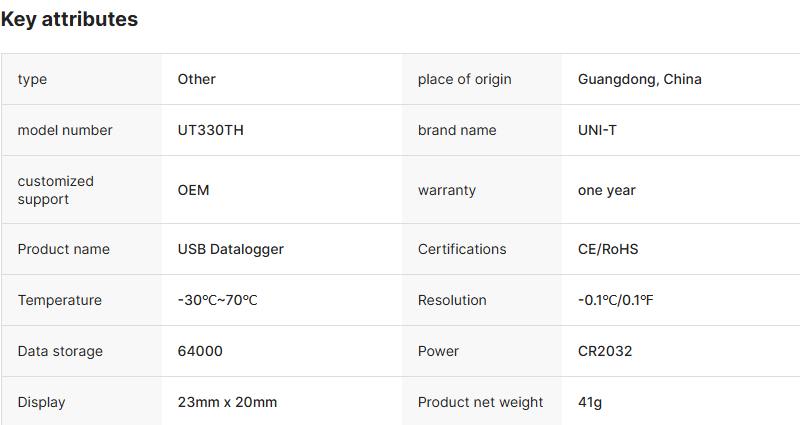Click the '-30ºC~70ºC' temperature value
Image resolution: width=800 pixels, height=425 pixels.
coord(217,300)
